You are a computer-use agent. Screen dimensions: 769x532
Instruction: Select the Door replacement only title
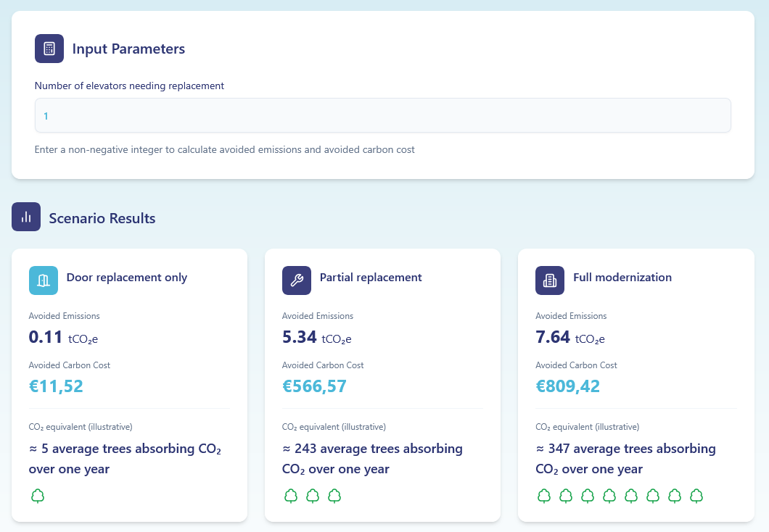(127, 277)
